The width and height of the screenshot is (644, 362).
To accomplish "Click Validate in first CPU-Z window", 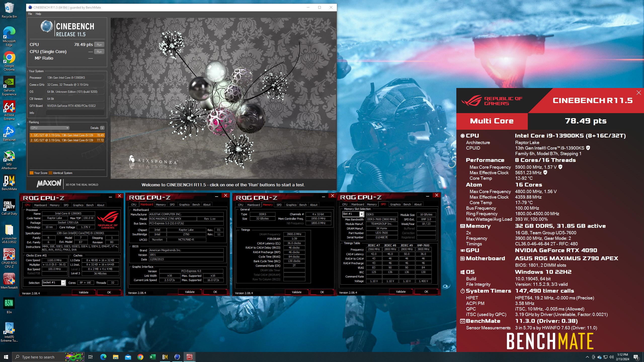I will coord(84,292).
